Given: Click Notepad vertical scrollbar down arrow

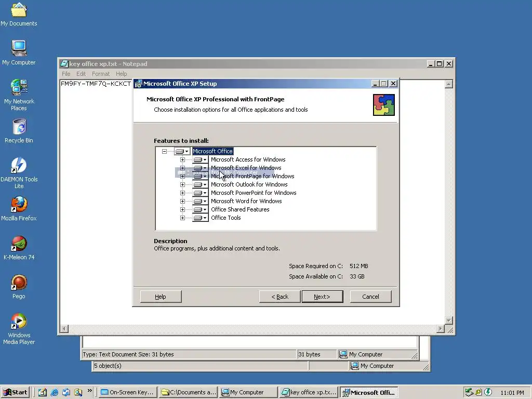Looking at the screenshot, I should [449, 321].
